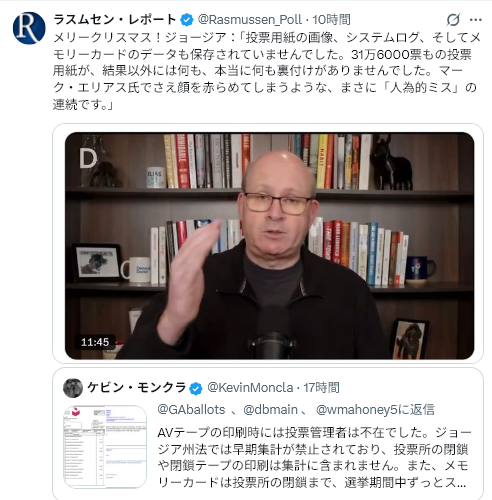Open the three-dot more options menu
The width and height of the screenshot is (492, 500).
476,20
